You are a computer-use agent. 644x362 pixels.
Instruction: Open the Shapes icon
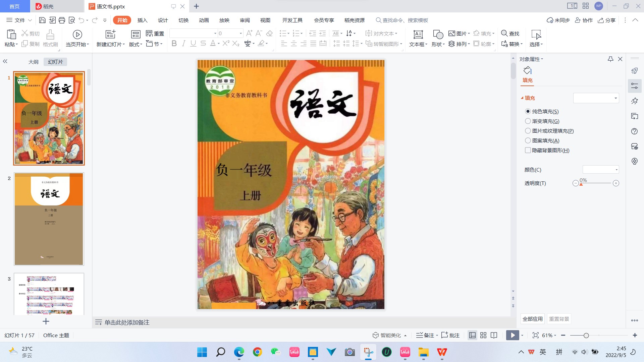(438, 34)
